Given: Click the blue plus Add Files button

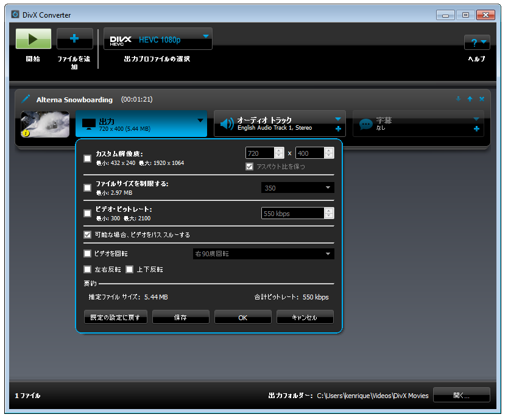Looking at the screenshot, I should (x=74, y=39).
